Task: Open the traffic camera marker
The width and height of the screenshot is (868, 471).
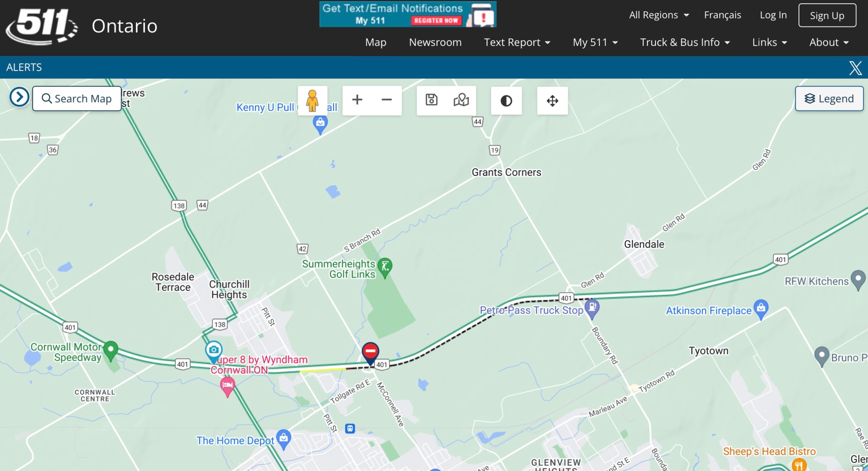Action: 214,351
